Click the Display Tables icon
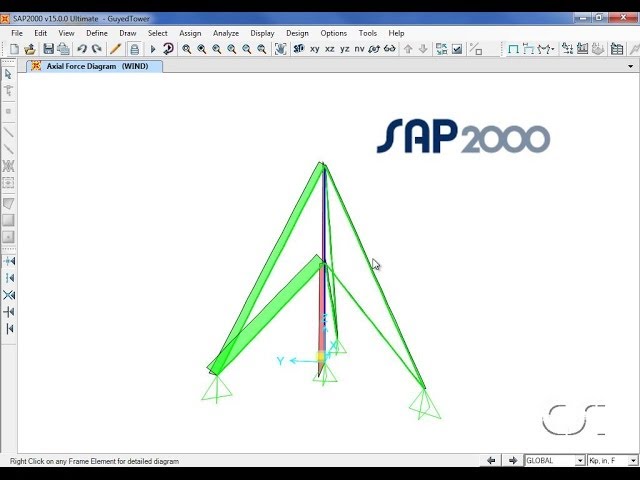 [617, 49]
